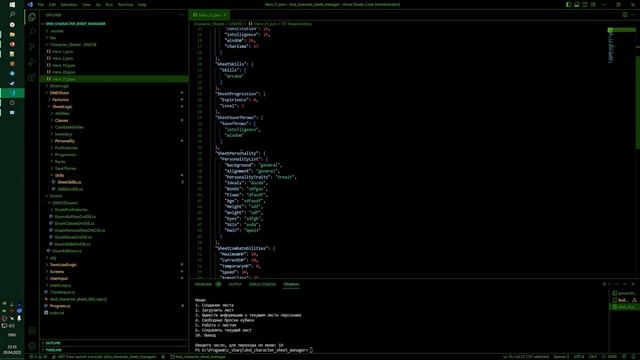The width and height of the screenshot is (640, 360).
Task: Open the View menu
Action: coord(86,4)
